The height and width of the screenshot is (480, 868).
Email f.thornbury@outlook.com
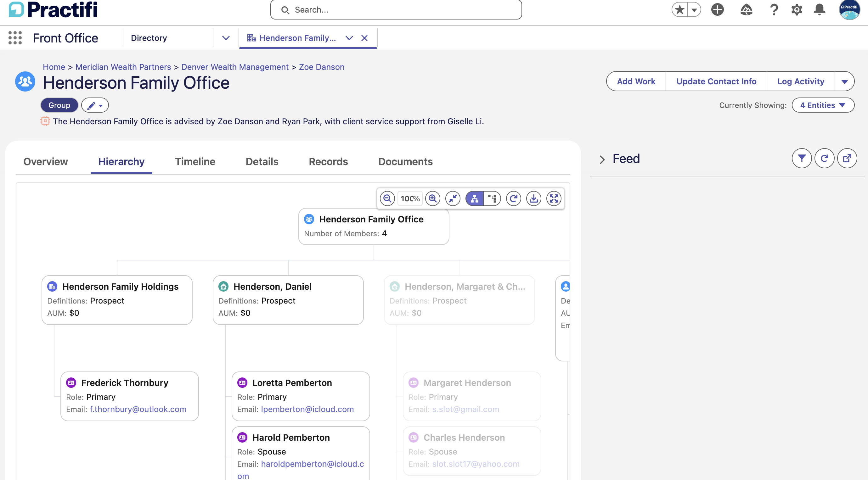tap(138, 409)
